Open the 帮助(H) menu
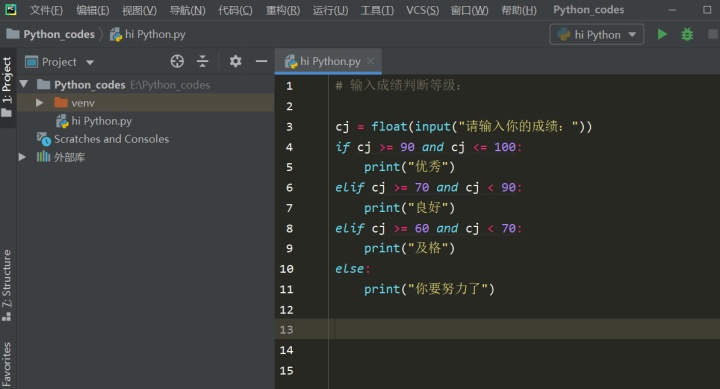 coord(519,10)
